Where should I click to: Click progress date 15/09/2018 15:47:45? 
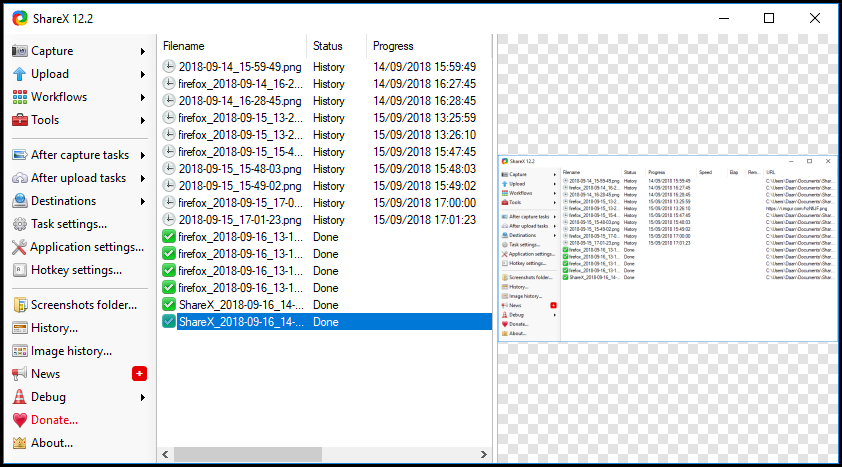click(x=424, y=152)
